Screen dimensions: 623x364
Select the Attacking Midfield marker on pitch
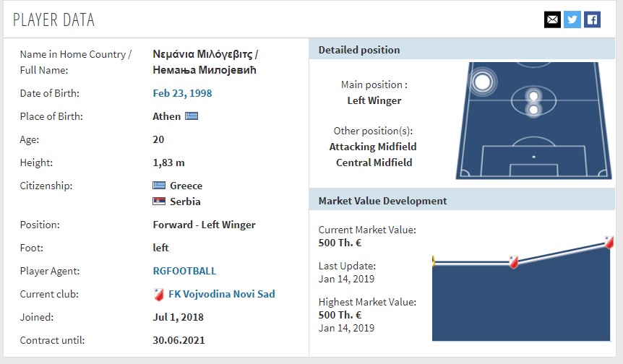533,96
